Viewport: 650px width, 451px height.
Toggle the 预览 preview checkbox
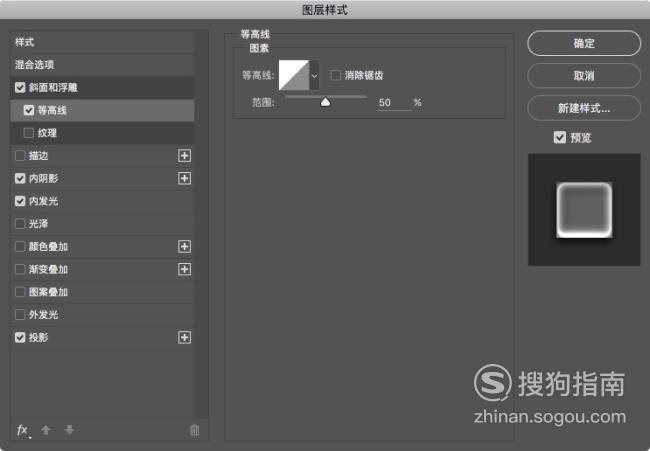click(560, 137)
